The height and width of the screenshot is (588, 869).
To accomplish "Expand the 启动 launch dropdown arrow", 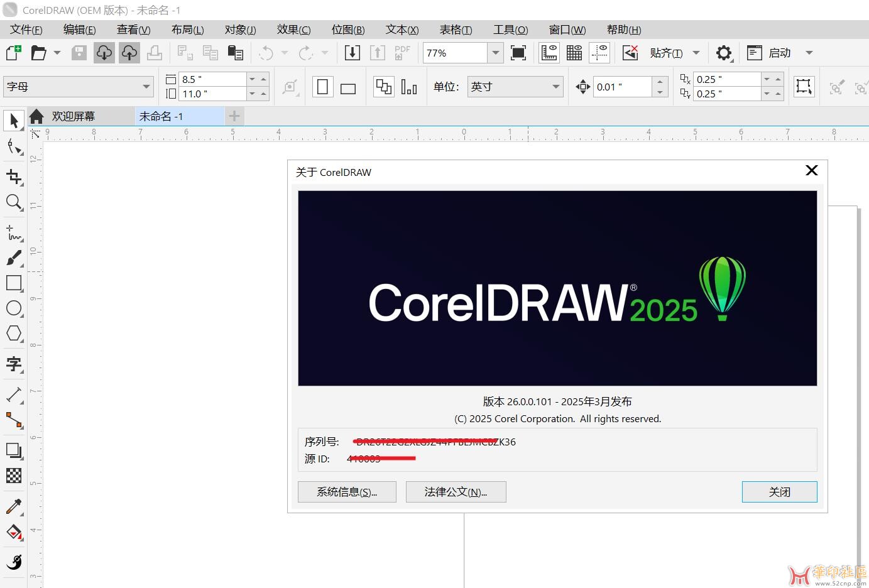I will pyautogui.click(x=809, y=53).
